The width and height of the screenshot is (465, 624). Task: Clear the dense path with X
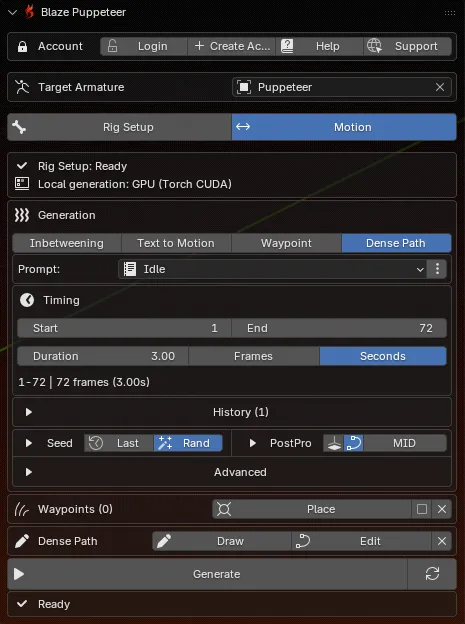tap(442, 541)
